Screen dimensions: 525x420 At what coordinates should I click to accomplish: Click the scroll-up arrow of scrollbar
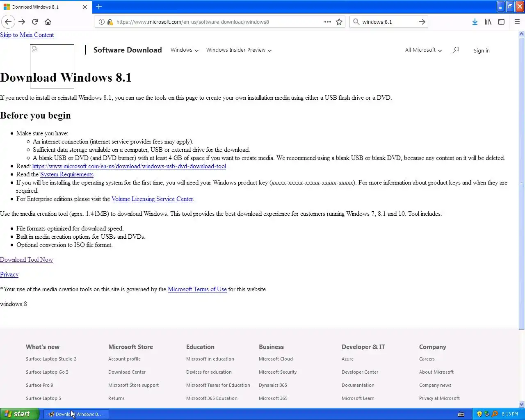click(522, 34)
